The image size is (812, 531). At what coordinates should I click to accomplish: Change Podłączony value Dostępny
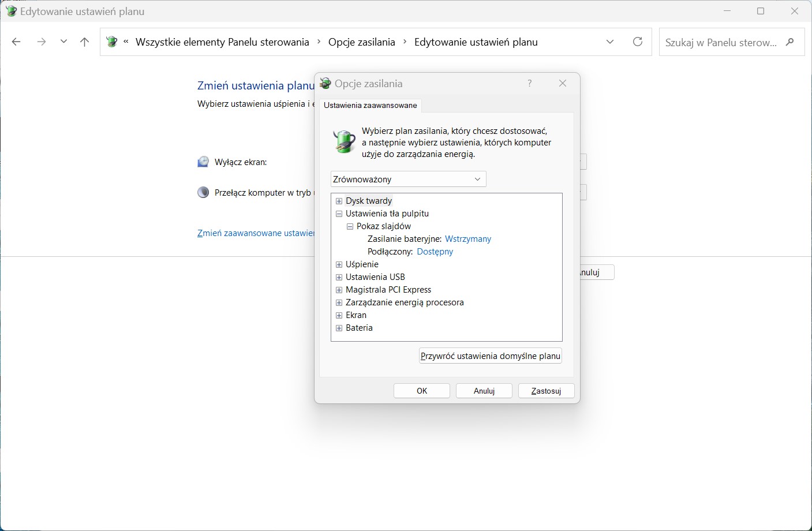(435, 252)
